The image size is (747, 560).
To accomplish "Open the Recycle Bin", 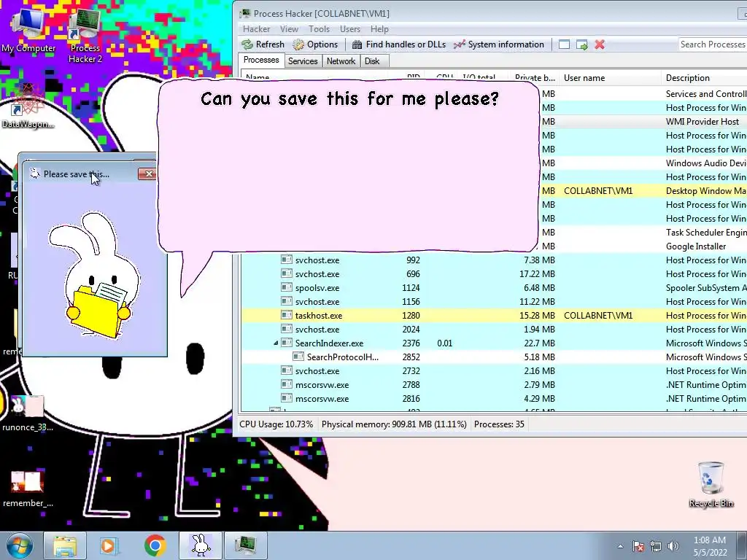I will [711, 485].
